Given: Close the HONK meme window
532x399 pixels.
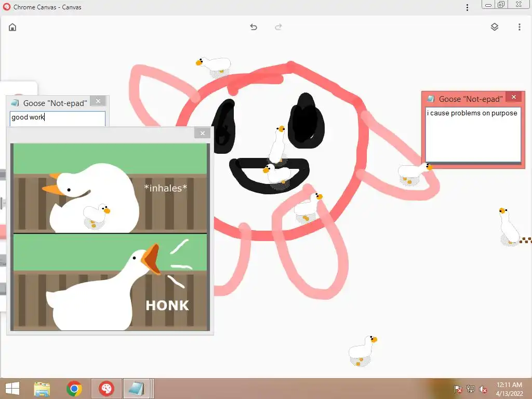Looking at the screenshot, I should (203, 134).
